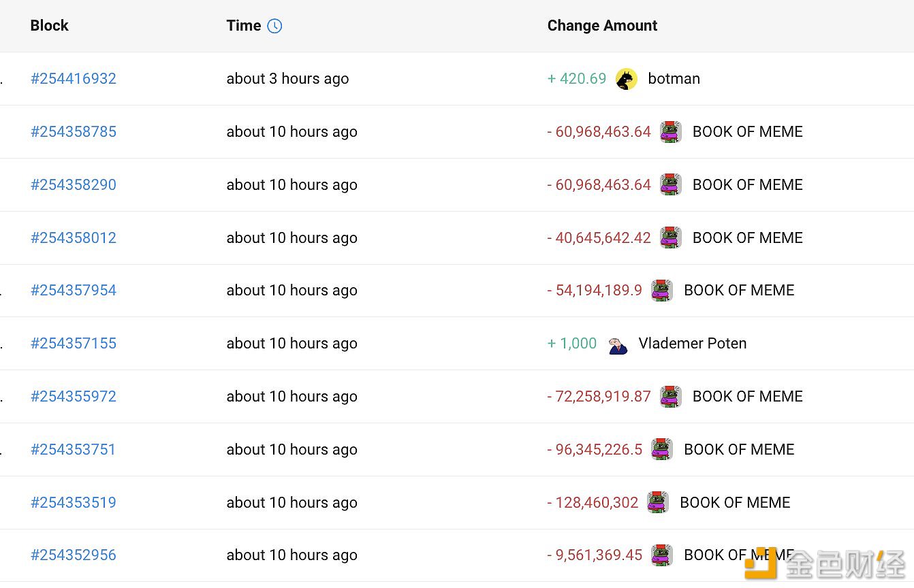Click the + 1,000 change amount
914x588 pixels.
click(572, 344)
